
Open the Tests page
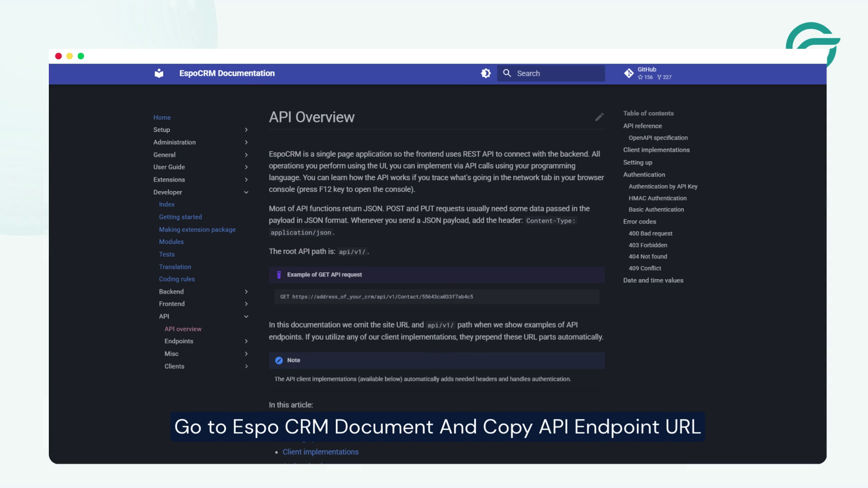(166, 254)
